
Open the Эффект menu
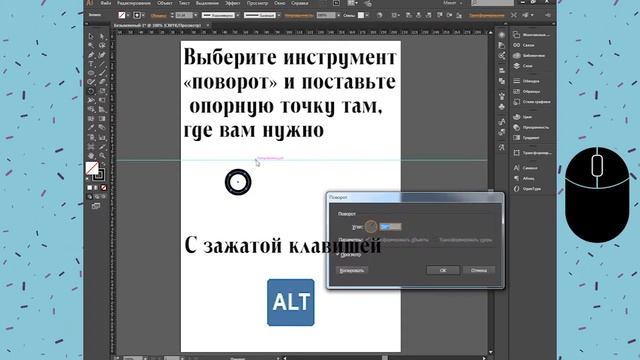(x=233, y=3)
